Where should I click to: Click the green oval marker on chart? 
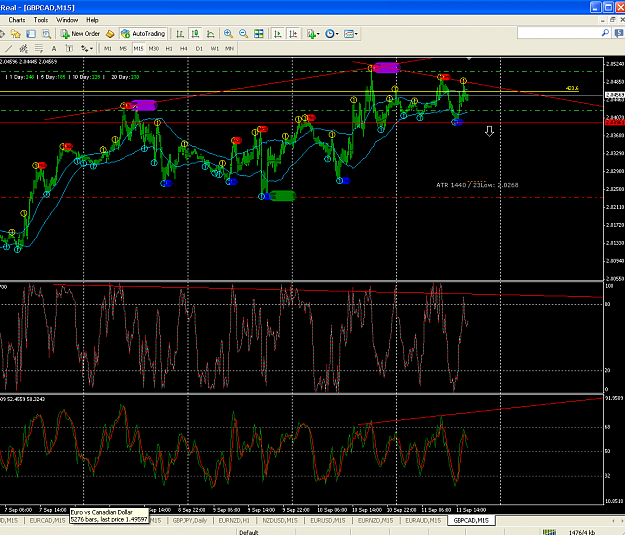[x=283, y=196]
